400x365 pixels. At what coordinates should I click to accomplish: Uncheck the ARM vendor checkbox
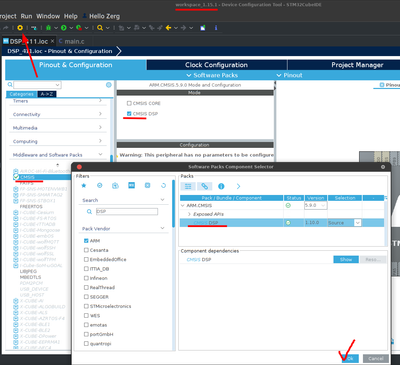(86, 240)
